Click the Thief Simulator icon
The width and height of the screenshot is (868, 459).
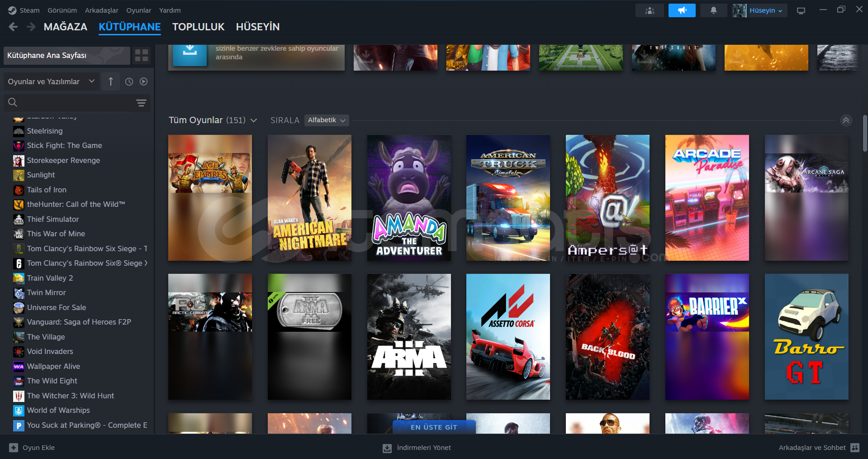19,219
